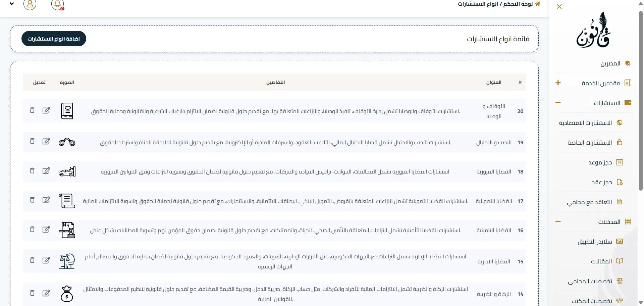Click the edit icon for الأوقاف و الوصايا row
The width and height of the screenshot is (644, 306).
pos(46,110)
